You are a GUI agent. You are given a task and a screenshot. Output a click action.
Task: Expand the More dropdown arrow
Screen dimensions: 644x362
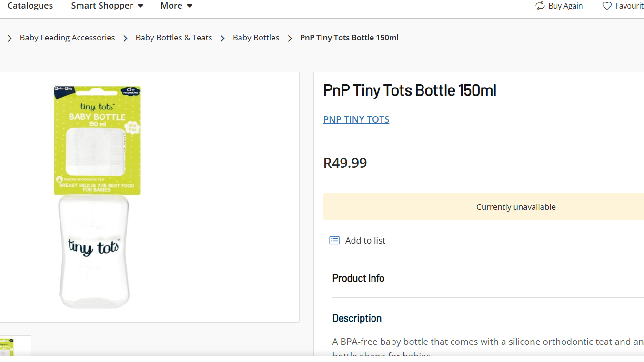pos(190,6)
